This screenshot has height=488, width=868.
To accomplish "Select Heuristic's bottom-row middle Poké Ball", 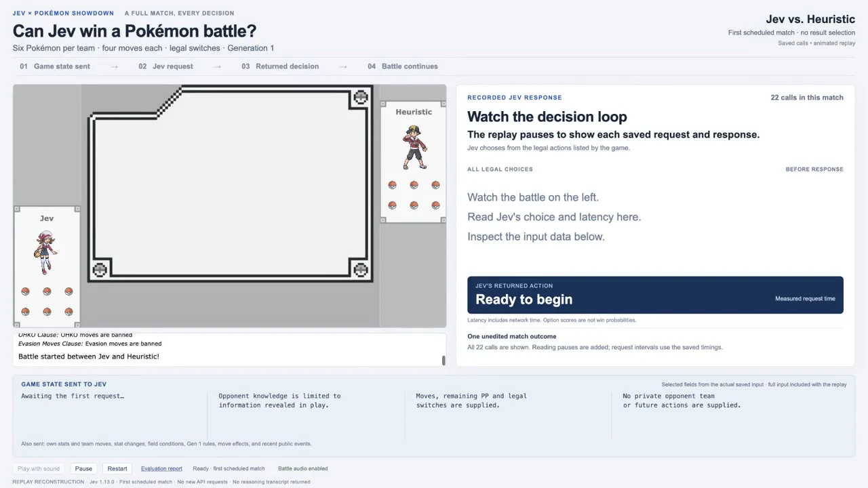I will (414, 205).
